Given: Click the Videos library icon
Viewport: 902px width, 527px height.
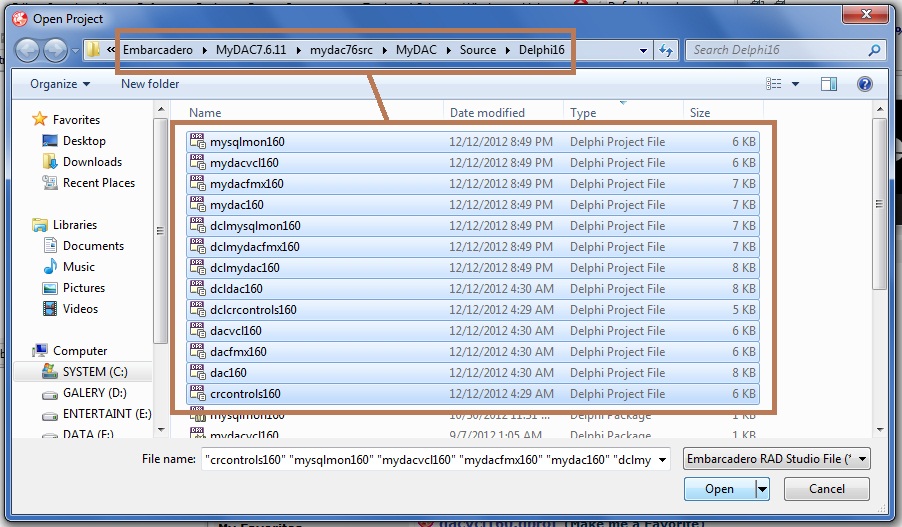Looking at the screenshot, I should tap(50, 308).
